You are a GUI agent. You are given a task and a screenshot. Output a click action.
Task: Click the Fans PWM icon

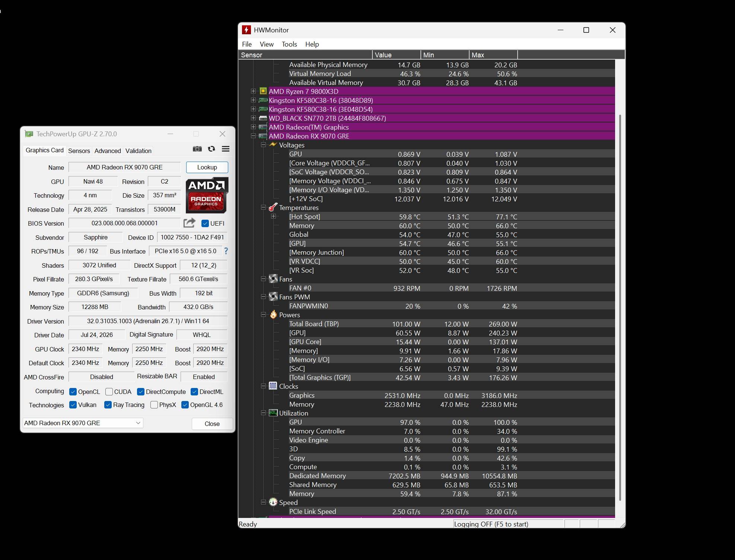click(273, 297)
